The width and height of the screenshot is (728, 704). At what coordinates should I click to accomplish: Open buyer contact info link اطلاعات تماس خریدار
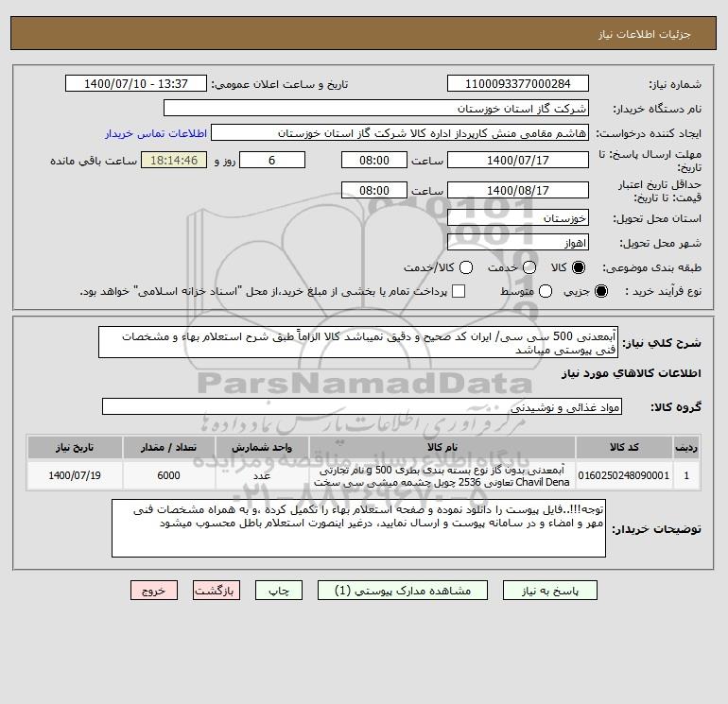[156, 133]
